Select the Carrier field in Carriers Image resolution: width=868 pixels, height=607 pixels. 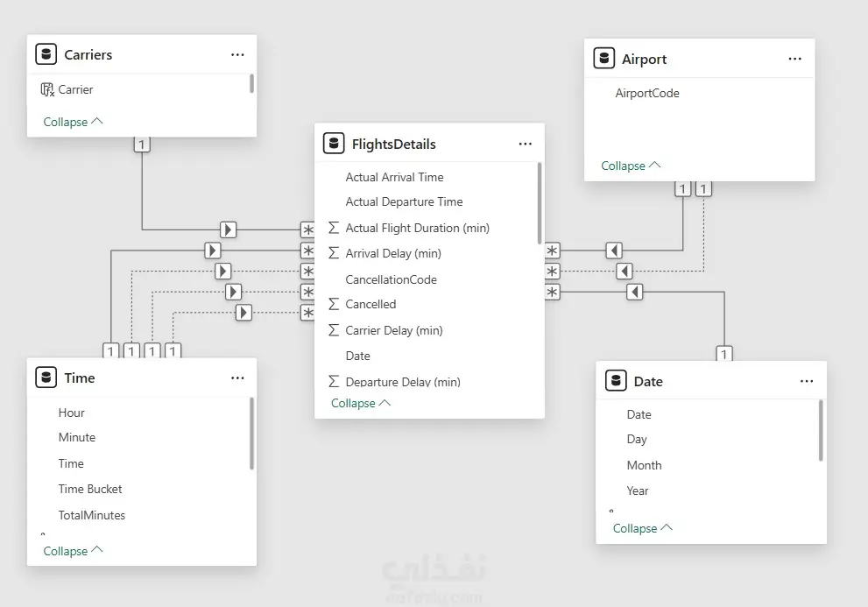[x=75, y=89]
